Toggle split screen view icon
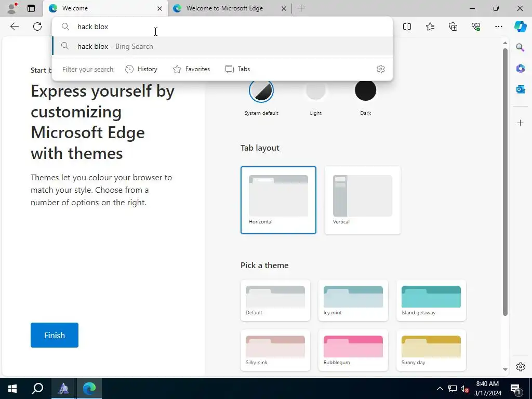 (407, 26)
